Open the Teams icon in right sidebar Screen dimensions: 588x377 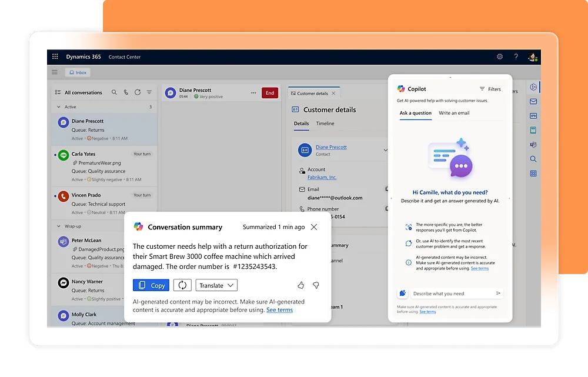(533, 145)
